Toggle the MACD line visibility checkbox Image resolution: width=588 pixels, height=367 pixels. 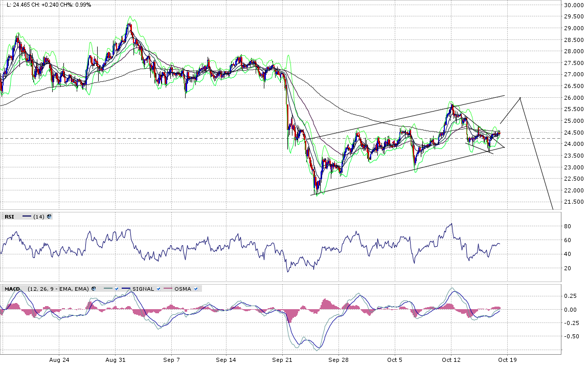[117, 289]
